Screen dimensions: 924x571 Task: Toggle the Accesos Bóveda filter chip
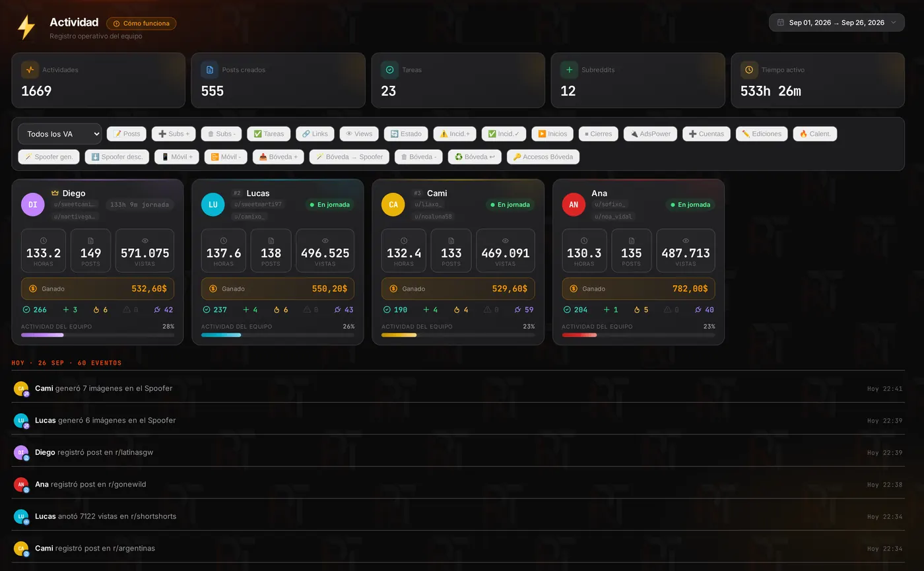(543, 157)
